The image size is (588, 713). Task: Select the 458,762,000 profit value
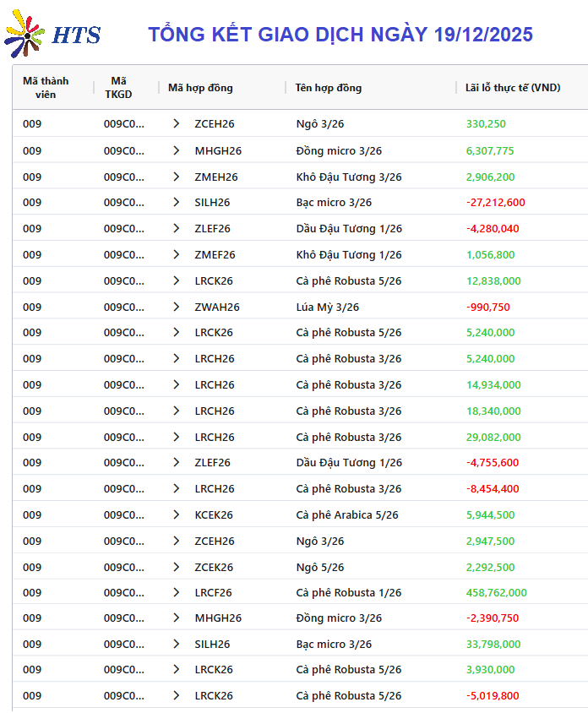(496, 592)
